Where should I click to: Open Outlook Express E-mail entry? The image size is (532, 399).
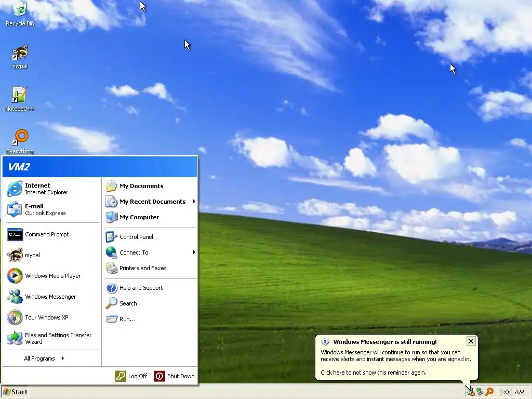tap(52, 209)
